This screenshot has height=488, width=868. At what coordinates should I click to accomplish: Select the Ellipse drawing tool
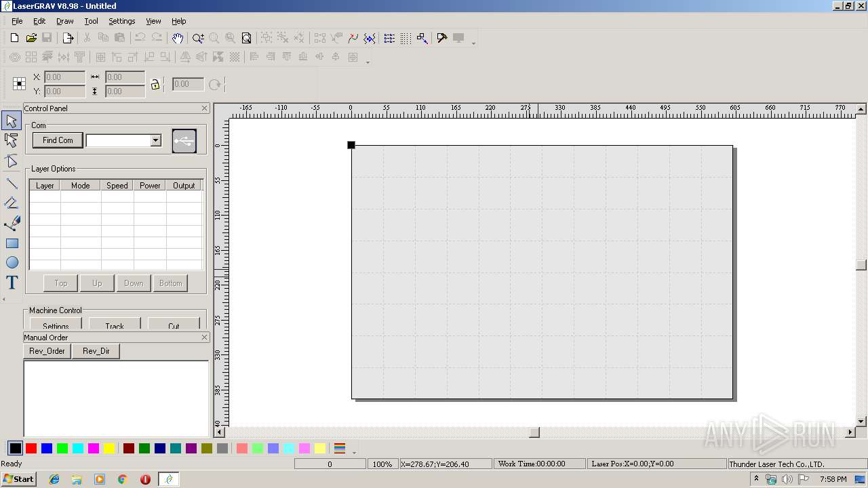[x=12, y=263]
